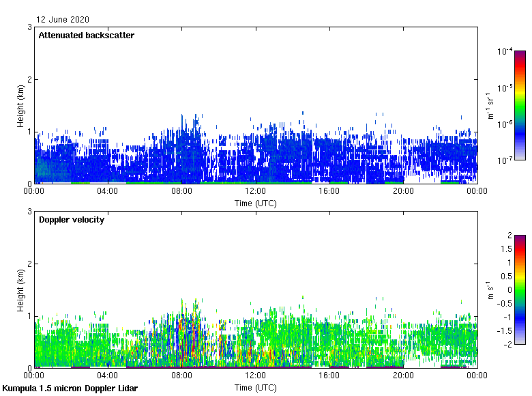This screenshot has height=396, width=532.
Task: Select the Kumpula 1.5 micron Doppler Lidar caption
Action: tap(70, 388)
